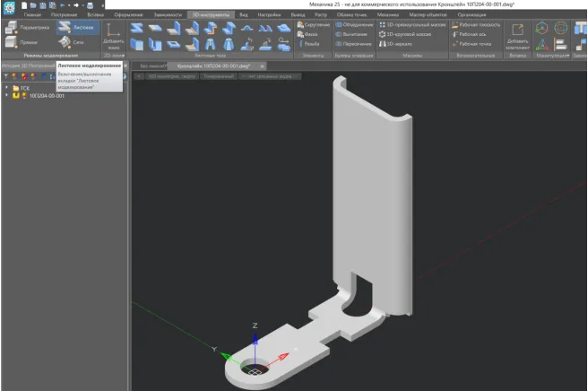Expand the 10П204-00-001 tree node

[6, 95]
